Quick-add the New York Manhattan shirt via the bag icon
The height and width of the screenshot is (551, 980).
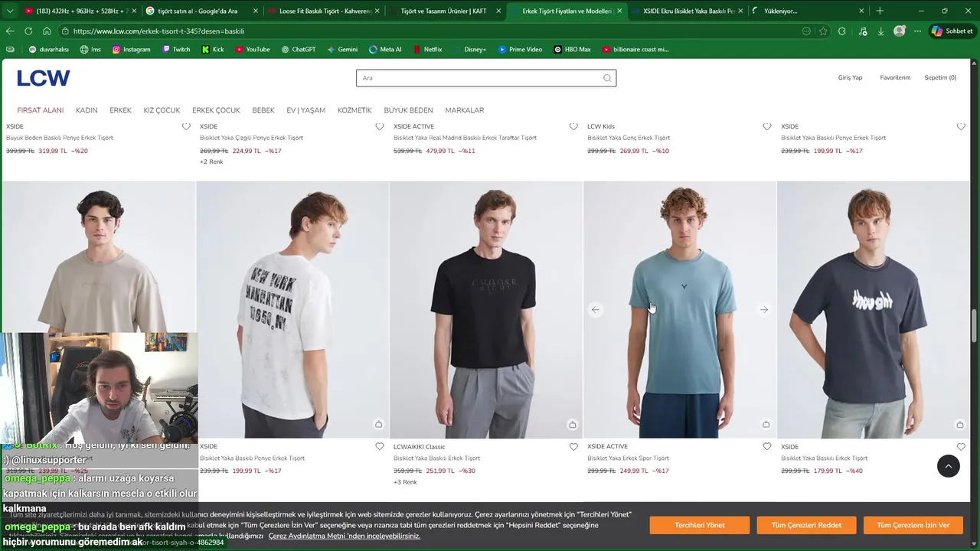378,425
